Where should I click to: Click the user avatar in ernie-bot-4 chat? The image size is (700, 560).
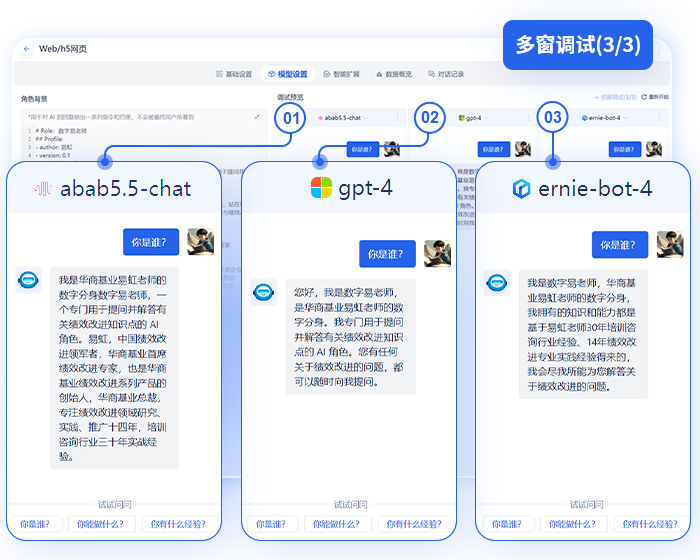(669, 243)
